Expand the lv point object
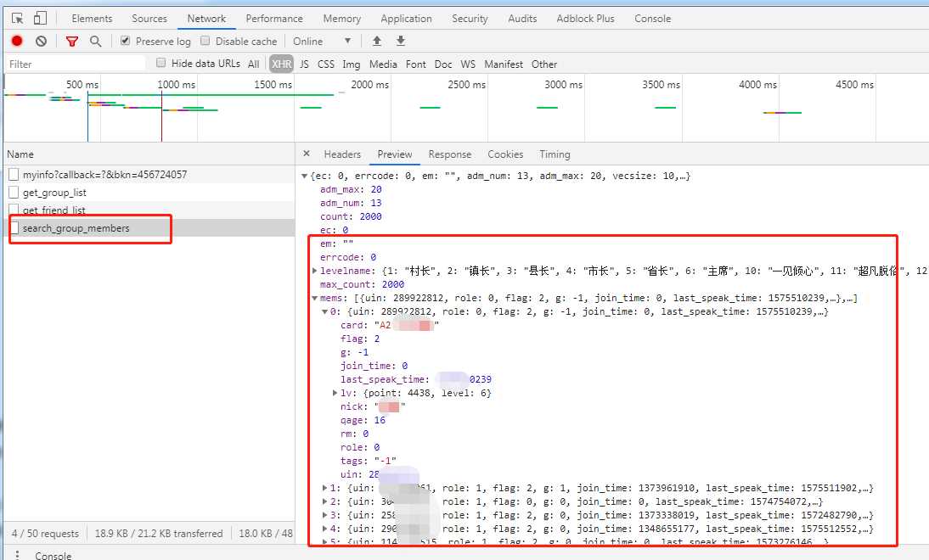 pyautogui.click(x=335, y=393)
